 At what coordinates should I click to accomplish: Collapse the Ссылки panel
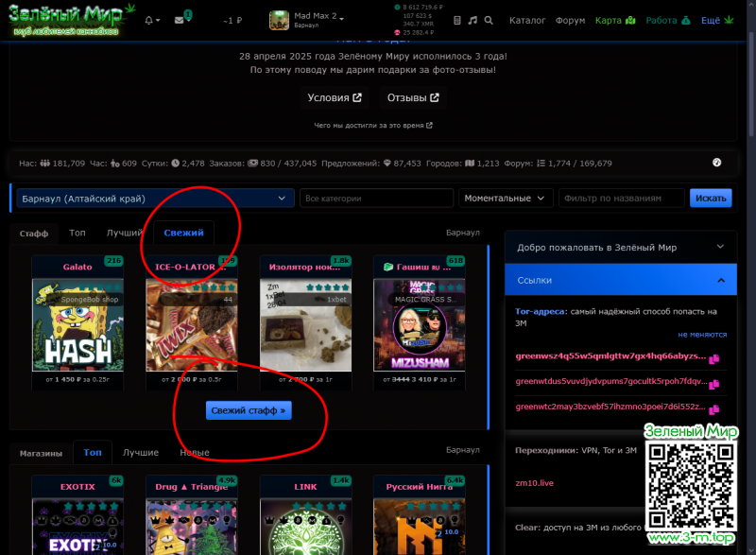click(620, 280)
